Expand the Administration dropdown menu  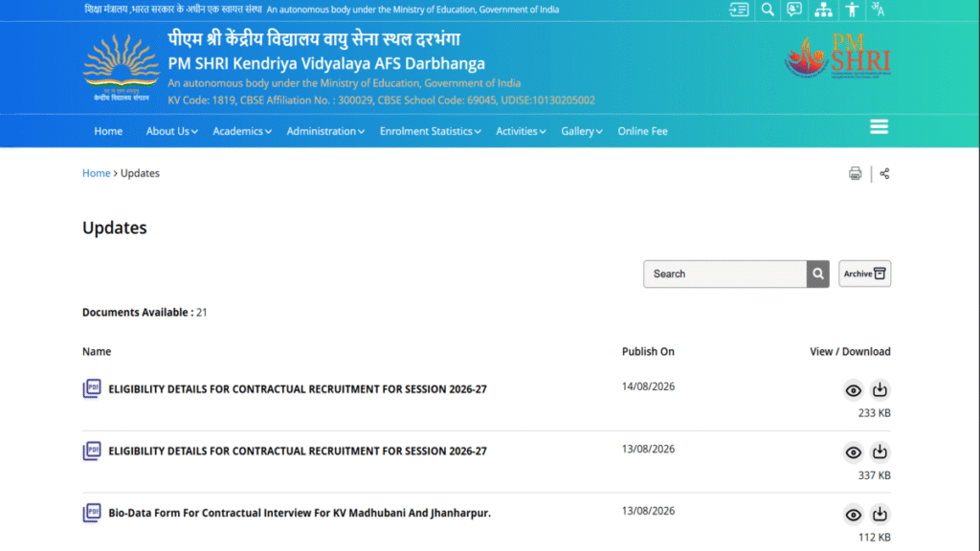325,131
